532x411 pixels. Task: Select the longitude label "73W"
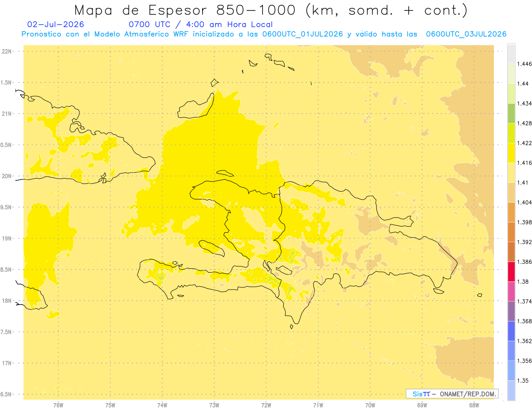click(x=214, y=405)
